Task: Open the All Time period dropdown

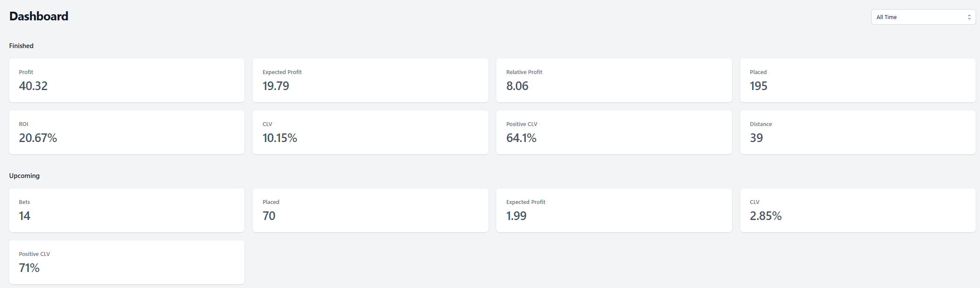Action: coord(923,17)
